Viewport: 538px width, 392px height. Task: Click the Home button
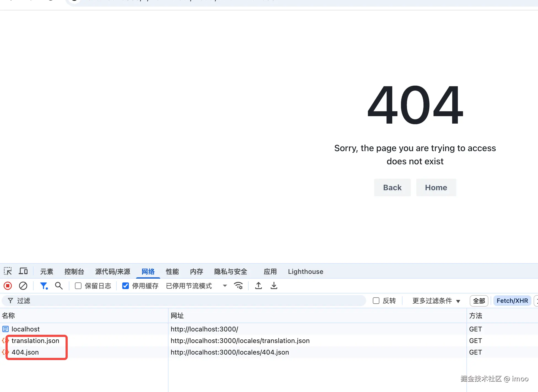[436, 187]
